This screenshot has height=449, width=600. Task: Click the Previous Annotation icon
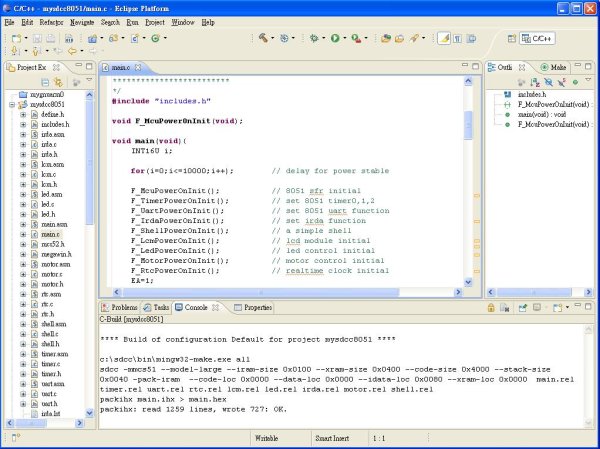pyautogui.click(x=36, y=51)
